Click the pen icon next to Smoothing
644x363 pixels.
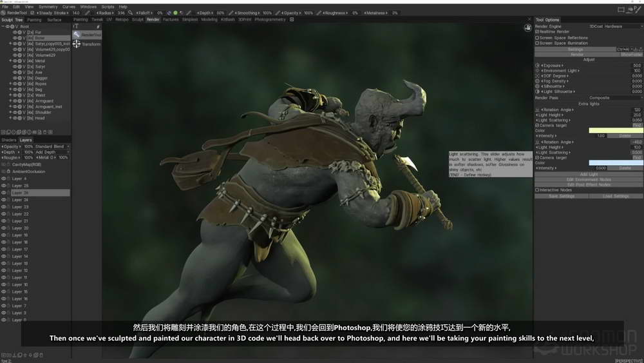click(231, 13)
